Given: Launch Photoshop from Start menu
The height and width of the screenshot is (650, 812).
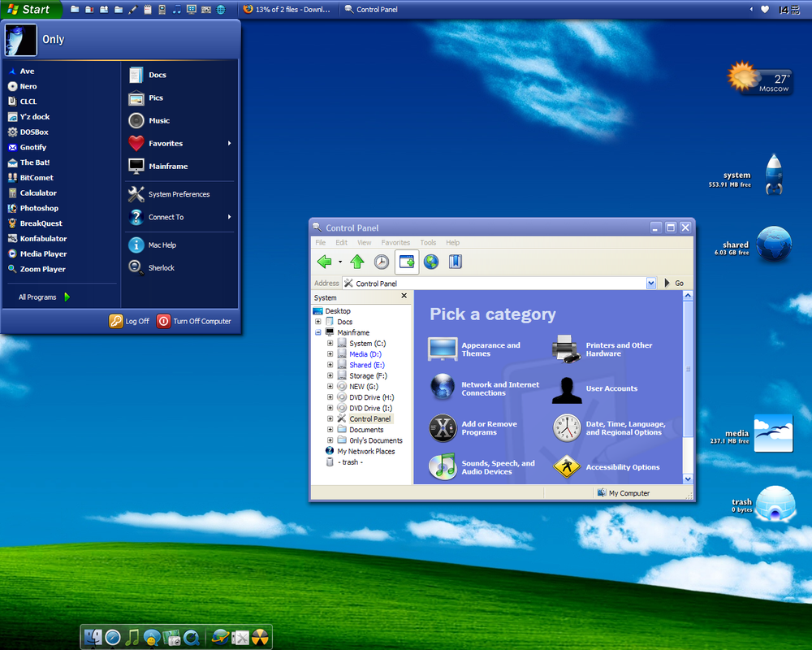Looking at the screenshot, I should point(33,208).
